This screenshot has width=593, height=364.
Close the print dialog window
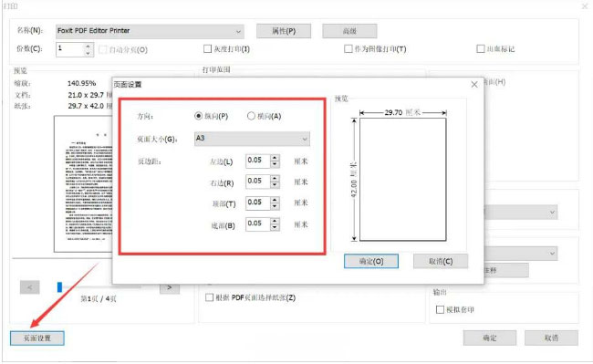[585, 6]
